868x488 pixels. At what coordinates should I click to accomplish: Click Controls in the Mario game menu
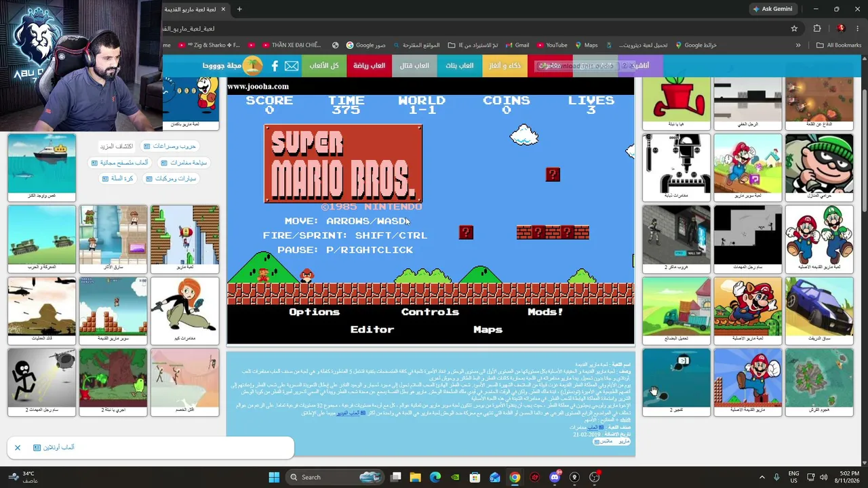pos(430,312)
